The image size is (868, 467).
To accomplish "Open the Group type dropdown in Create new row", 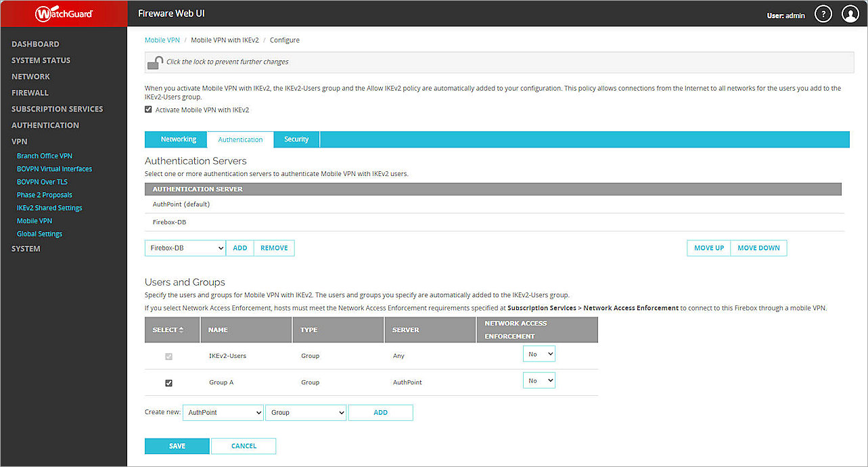I will tap(305, 412).
